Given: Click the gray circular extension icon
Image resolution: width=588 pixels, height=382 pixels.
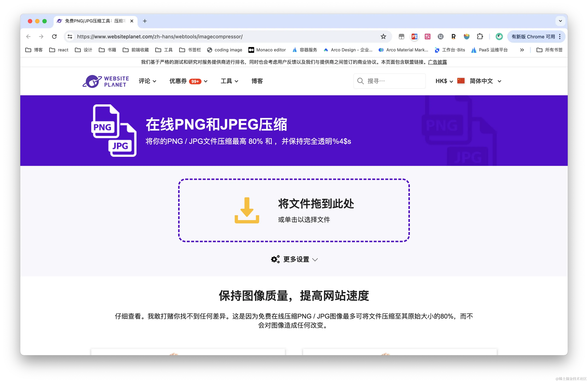Looking at the screenshot, I should [x=440, y=37].
